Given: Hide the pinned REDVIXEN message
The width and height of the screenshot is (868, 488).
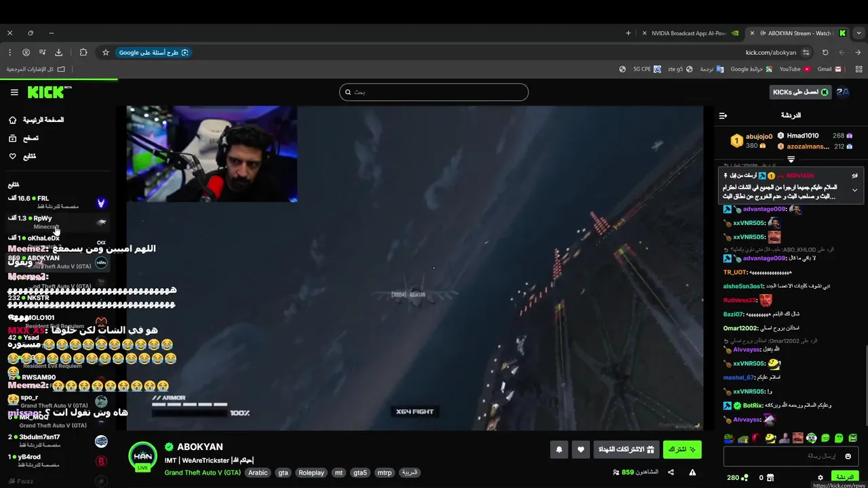Looking at the screenshot, I should click(854, 176).
